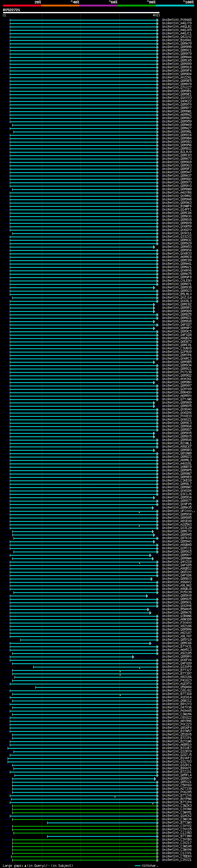Click the query end position 402
Image resolution: width=197 pixels, height=868 pixels.
click(155, 15)
